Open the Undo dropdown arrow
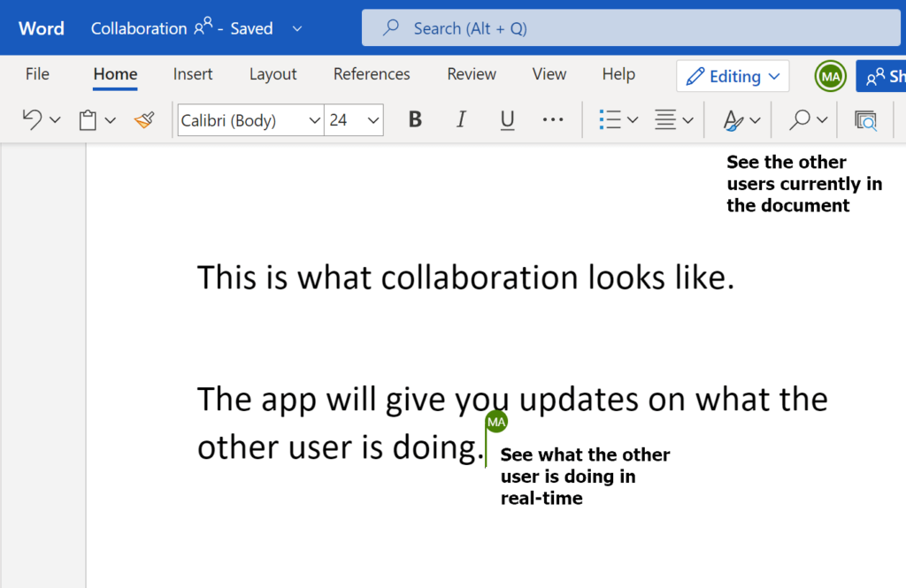 click(55, 120)
